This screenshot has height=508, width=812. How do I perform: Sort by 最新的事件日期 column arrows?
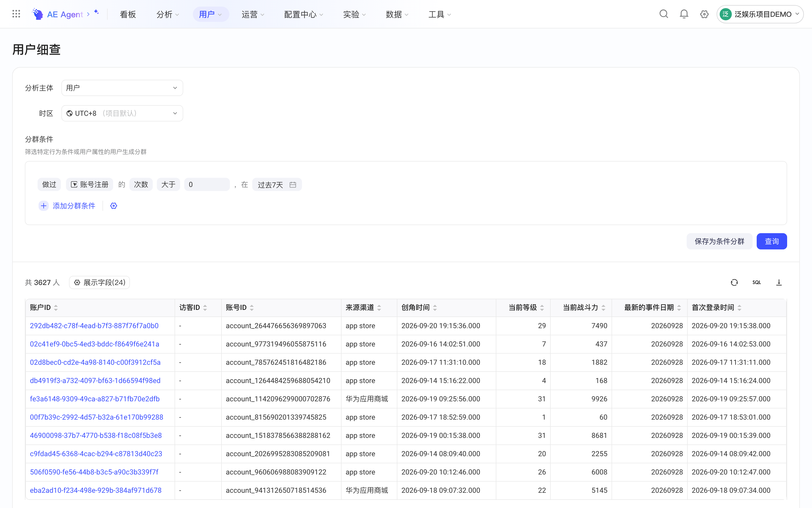679,308
